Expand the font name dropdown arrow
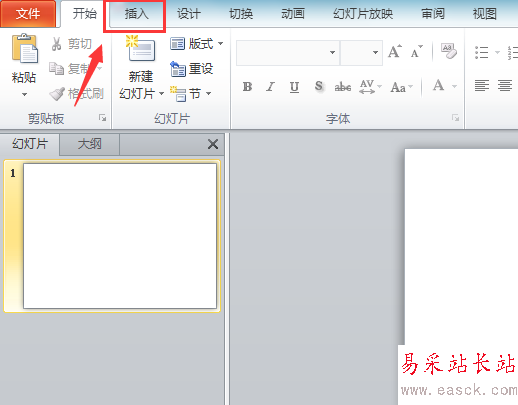 click(332, 52)
